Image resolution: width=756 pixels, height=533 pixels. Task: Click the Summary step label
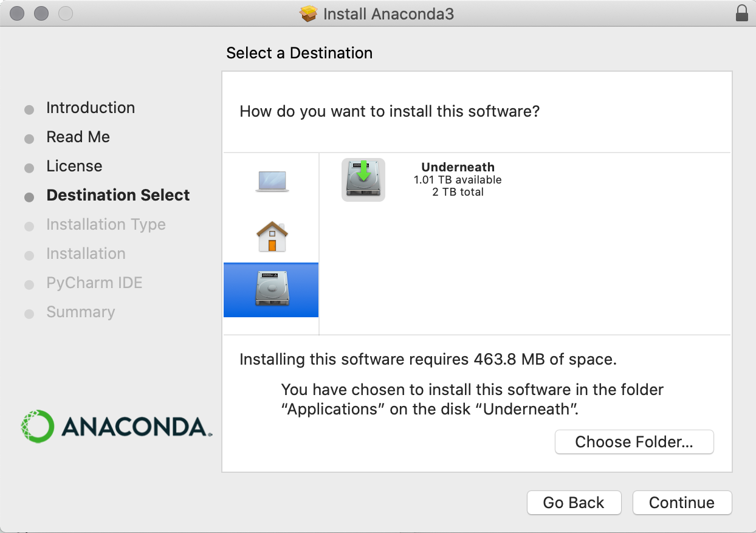click(80, 312)
